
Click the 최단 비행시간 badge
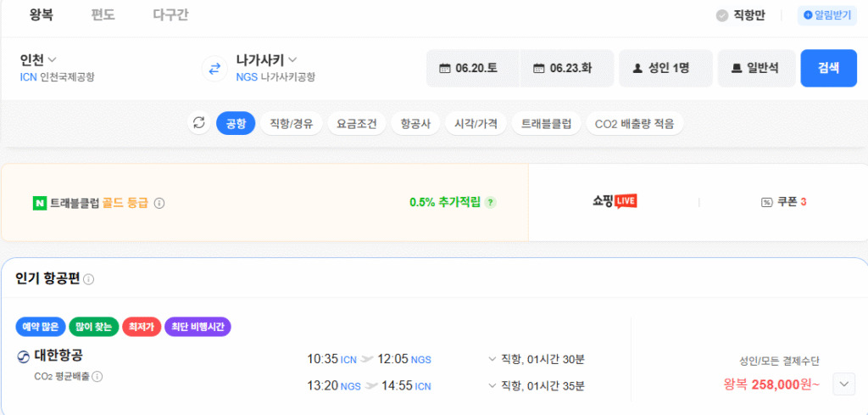click(x=198, y=327)
